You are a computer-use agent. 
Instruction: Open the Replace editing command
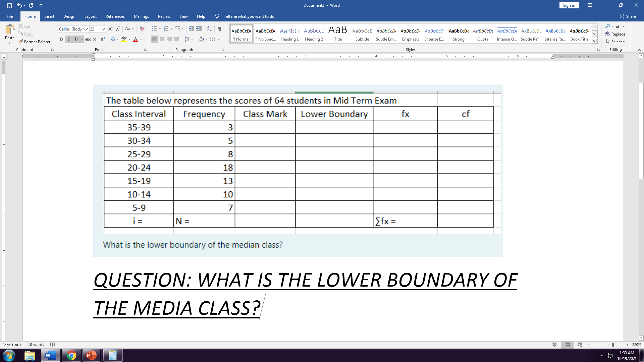point(617,34)
